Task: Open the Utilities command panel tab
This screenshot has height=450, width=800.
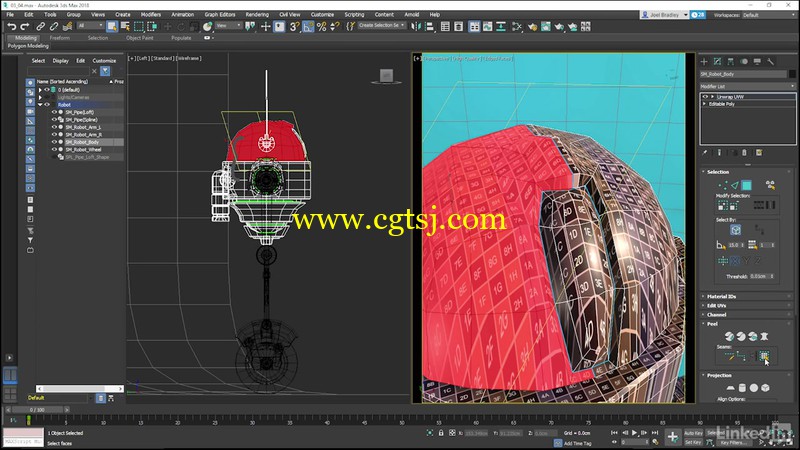Action: click(x=770, y=62)
